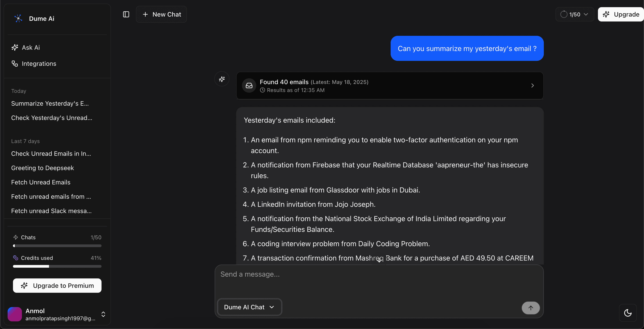The width and height of the screenshot is (644, 329).
Task: Click the Yesterday's emails included heading
Action: (x=290, y=120)
